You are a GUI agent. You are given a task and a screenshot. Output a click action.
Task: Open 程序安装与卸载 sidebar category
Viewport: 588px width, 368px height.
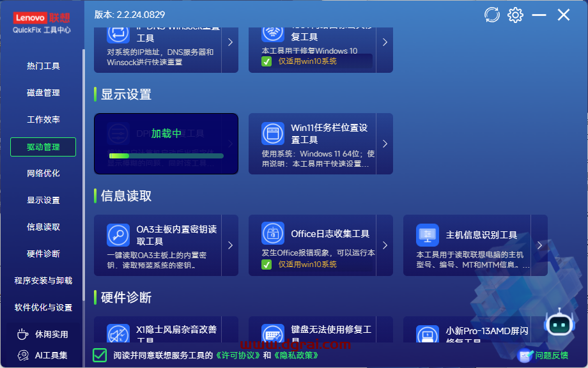pyautogui.click(x=43, y=280)
